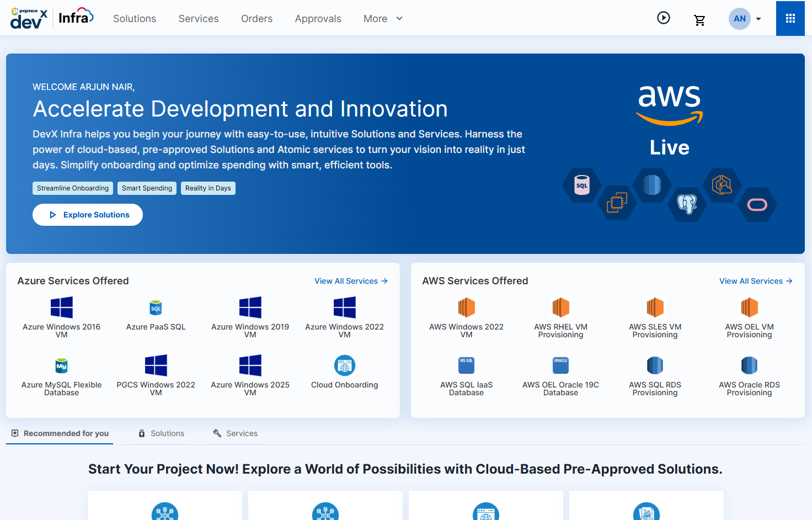The height and width of the screenshot is (520, 812).
Task: View All Services for Azure
Action: pos(351,281)
